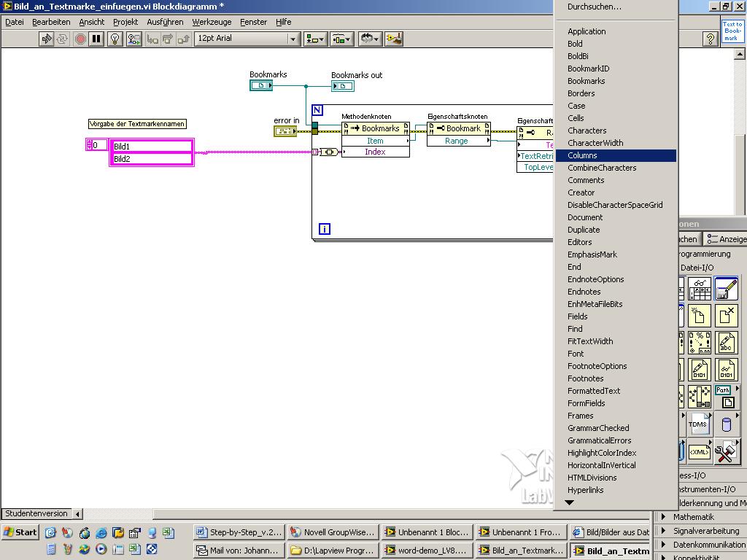Image resolution: width=747 pixels, height=560 pixels.
Task: Switch to Novell GroupWise taskbar button
Action: pyautogui.click(x=333, y=532)
